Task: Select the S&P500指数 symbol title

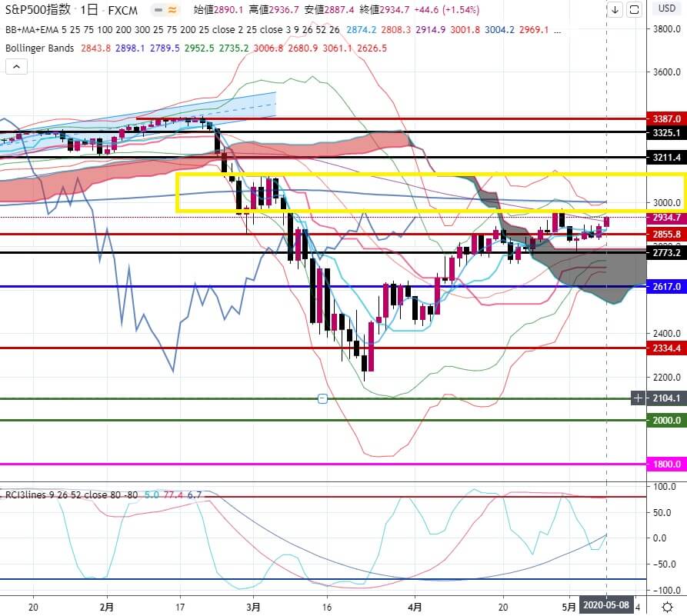Action: (x=38, y=10)
